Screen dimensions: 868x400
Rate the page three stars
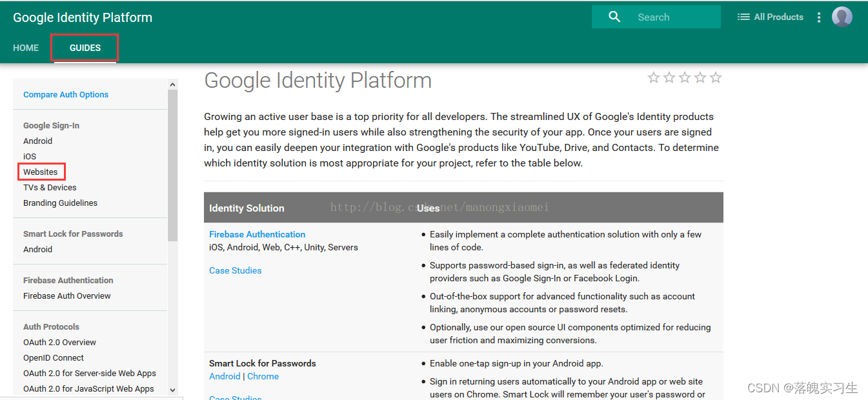pos(685,78)
